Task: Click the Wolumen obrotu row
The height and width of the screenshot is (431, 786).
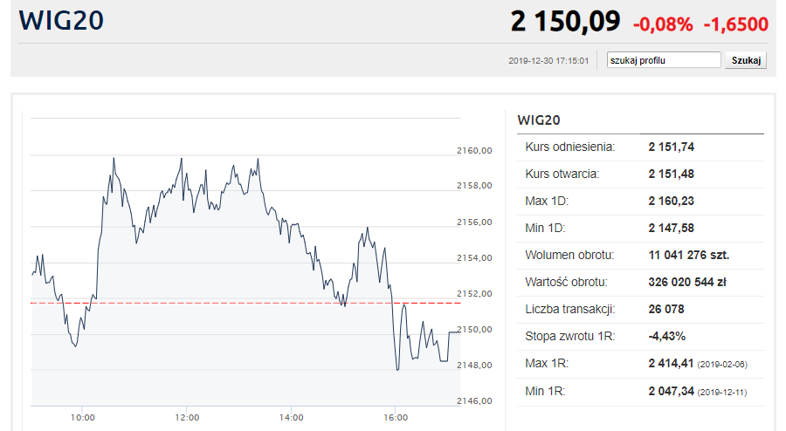Action: tap(641, 255)
